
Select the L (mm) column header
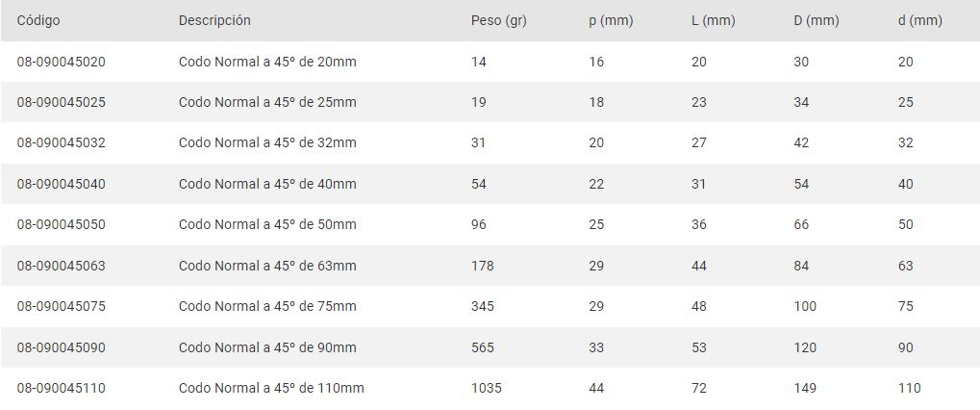(x=713, y=20)
